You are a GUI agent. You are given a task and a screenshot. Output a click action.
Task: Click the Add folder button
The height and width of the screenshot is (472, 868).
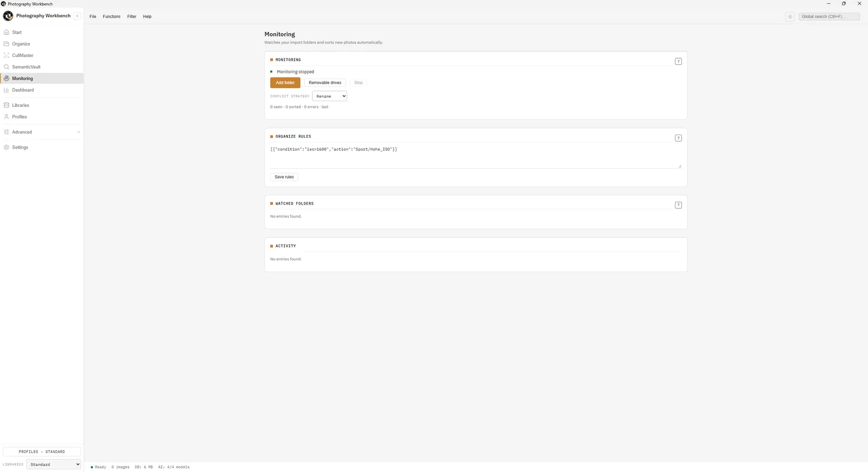[285, 82]
